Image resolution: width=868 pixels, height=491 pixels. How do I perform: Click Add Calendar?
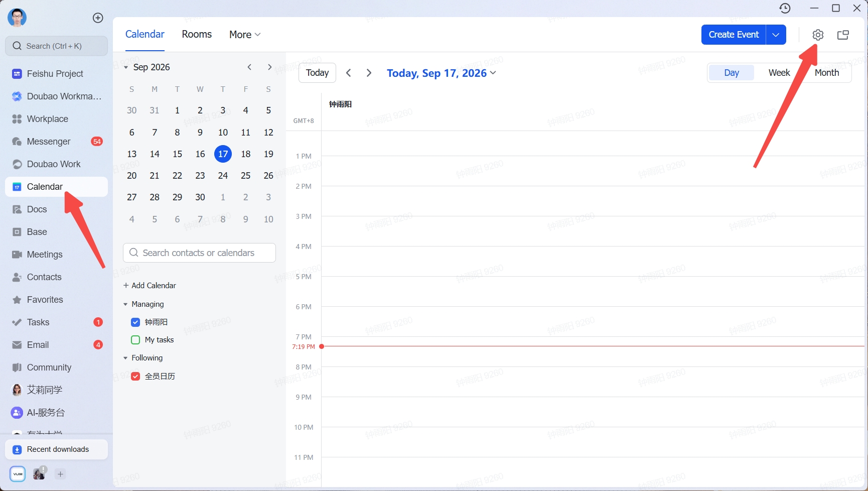[x=150, y=286]
